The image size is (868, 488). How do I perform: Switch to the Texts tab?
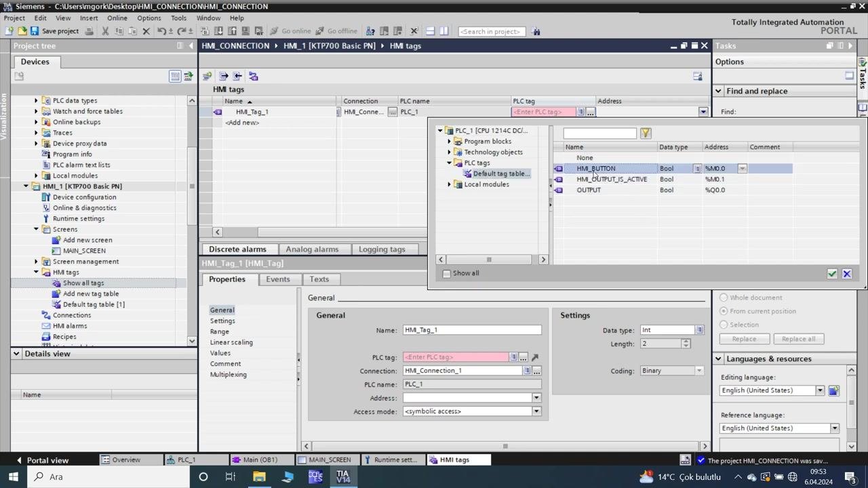pos(319,279)
